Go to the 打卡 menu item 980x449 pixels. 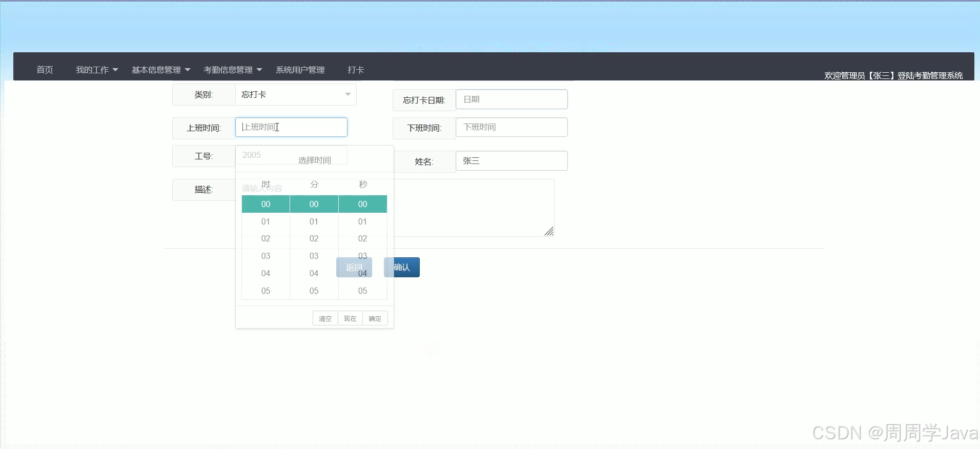[x=356, y=70]
